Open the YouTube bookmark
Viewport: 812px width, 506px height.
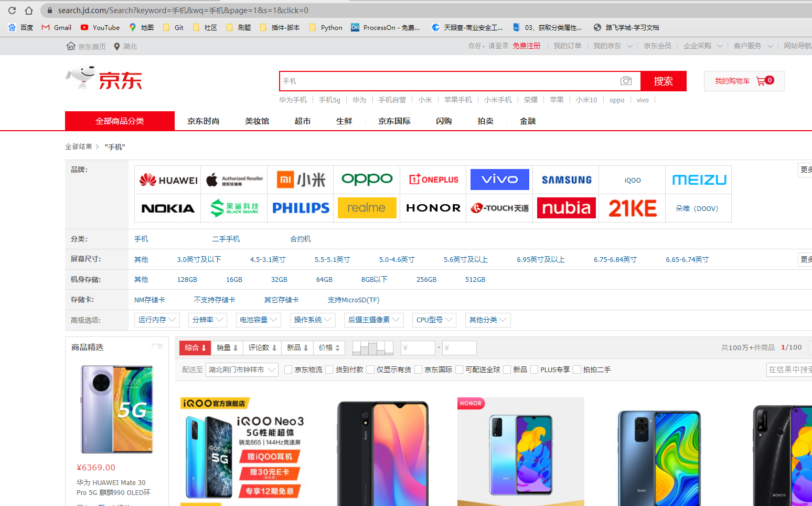(100, 27)
